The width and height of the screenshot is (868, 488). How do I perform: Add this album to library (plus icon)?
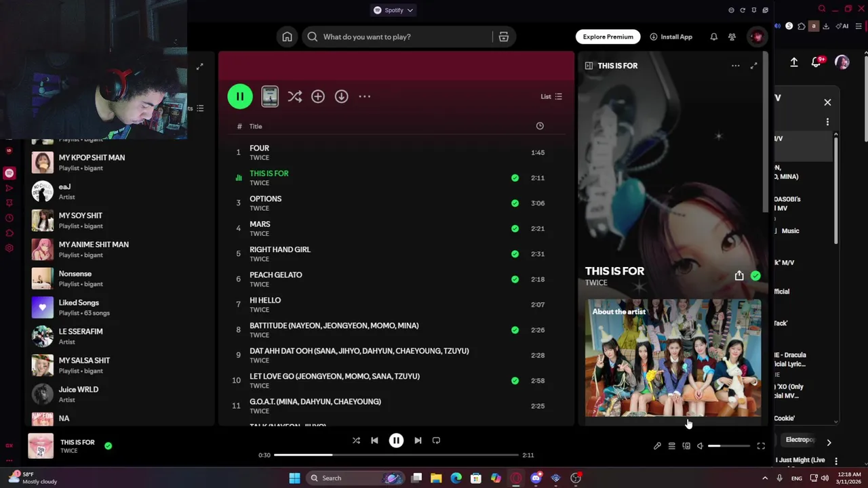click(x=318, y=96)
